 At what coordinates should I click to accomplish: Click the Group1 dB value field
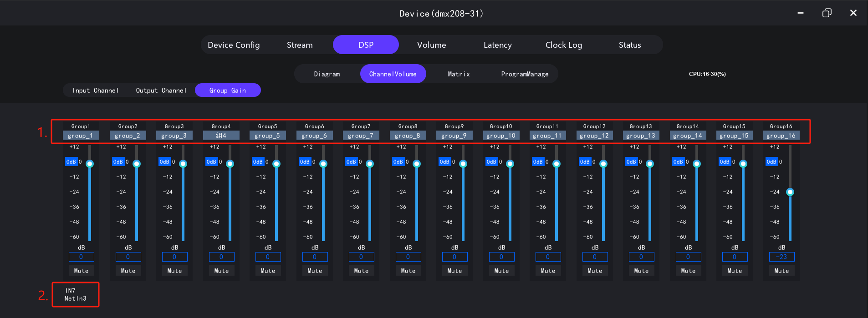click(x=82, y=257)
